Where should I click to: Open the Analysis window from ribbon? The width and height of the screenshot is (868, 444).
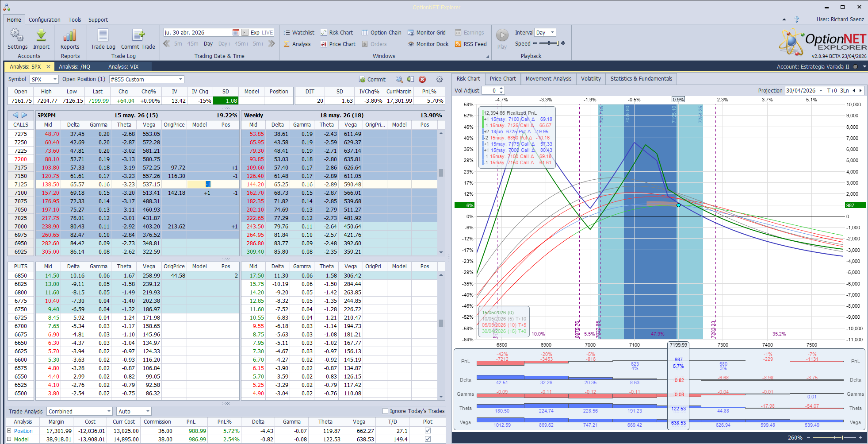(x=297, y=44)
